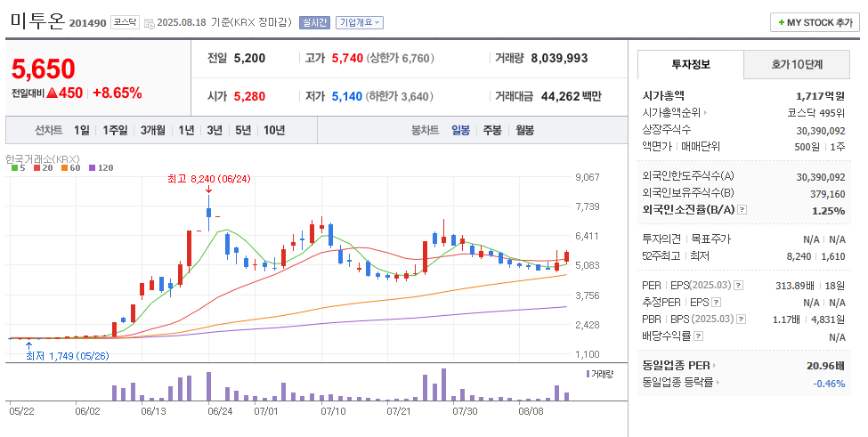Image resolution: width=868 pixels, height=437 pixels.
Task: Click the orange 60-day moving average swatch
Action: pyautogui.click(x=64, y=167)
